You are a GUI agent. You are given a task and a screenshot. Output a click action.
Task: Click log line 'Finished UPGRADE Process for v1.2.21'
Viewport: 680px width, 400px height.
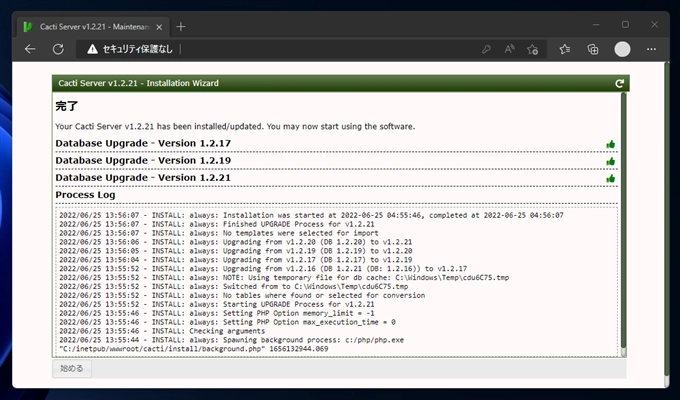click(x=216, y=224)
